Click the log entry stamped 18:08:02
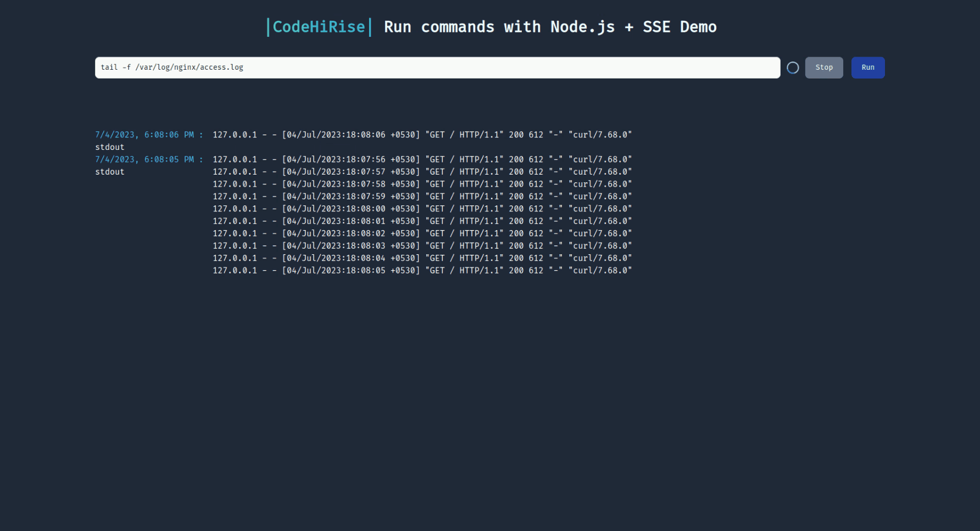 [422, 233]
